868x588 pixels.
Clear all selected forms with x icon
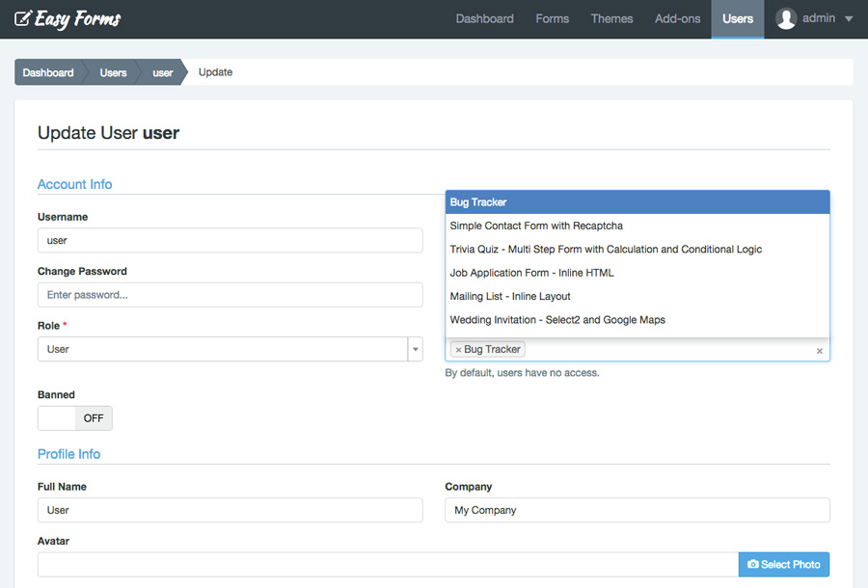click(820, 351)
